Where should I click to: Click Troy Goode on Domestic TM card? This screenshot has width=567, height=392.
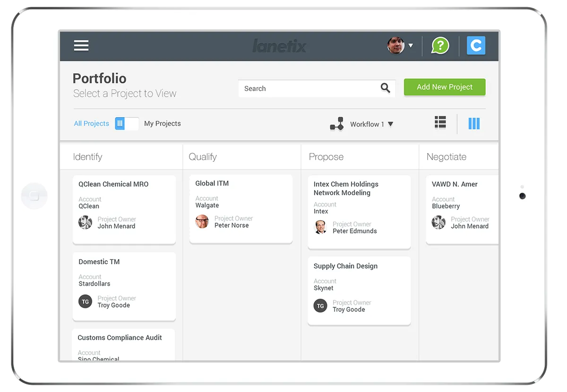(x=114, y=305)
